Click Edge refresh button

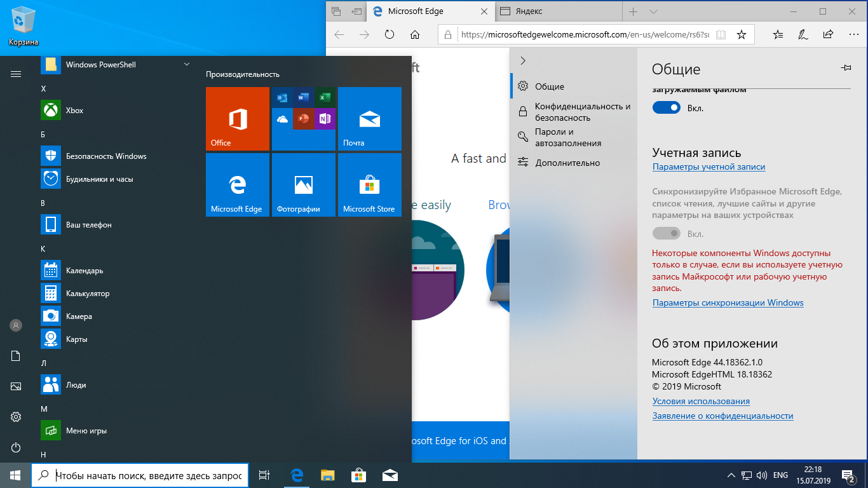390,34
